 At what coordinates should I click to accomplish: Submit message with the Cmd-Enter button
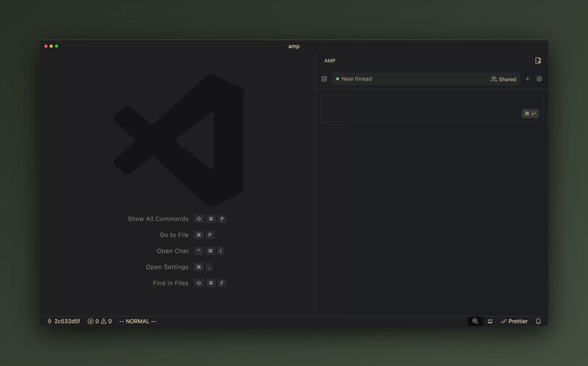click(530, 114)
